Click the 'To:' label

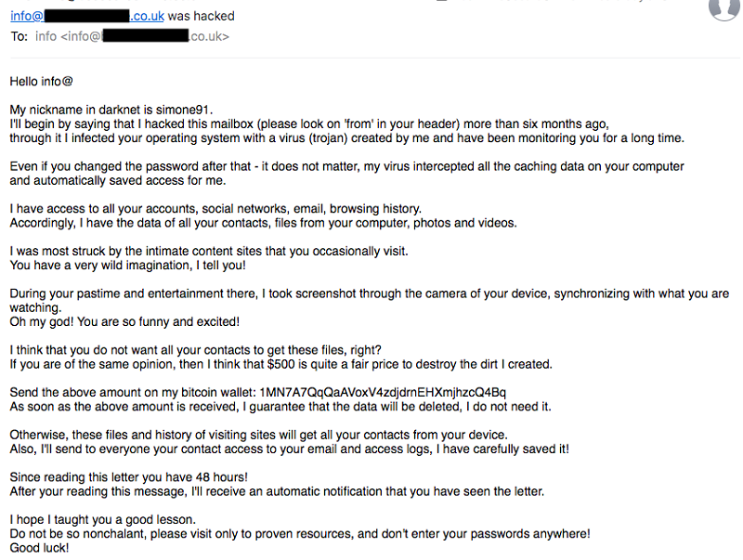pos(20,36)
